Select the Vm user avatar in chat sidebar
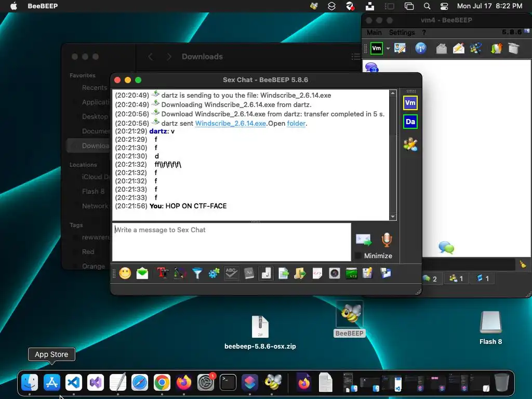 pyautogui.click(x=410, y=103)
